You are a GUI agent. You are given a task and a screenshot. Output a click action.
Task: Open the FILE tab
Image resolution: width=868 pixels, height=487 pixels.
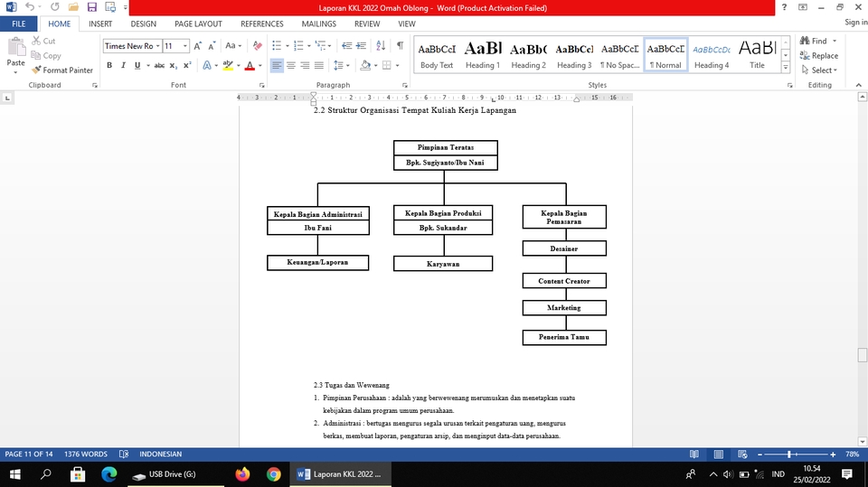point(19,23)
